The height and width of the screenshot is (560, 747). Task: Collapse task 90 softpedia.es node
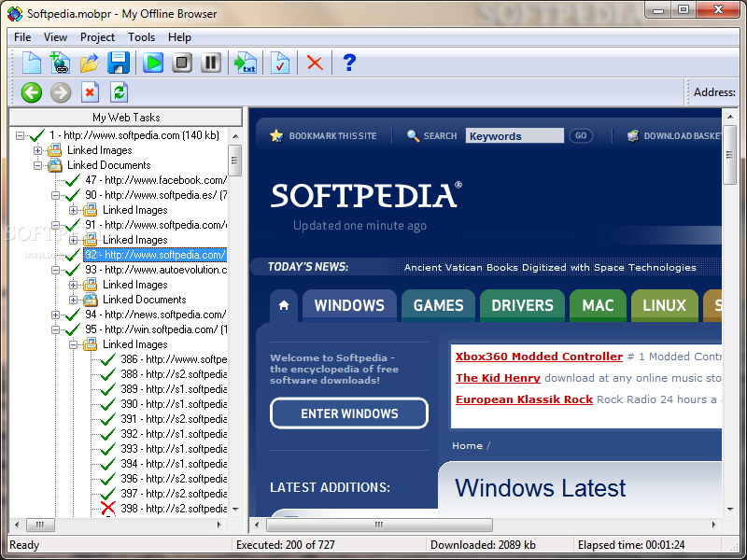(x=55, y=195)
